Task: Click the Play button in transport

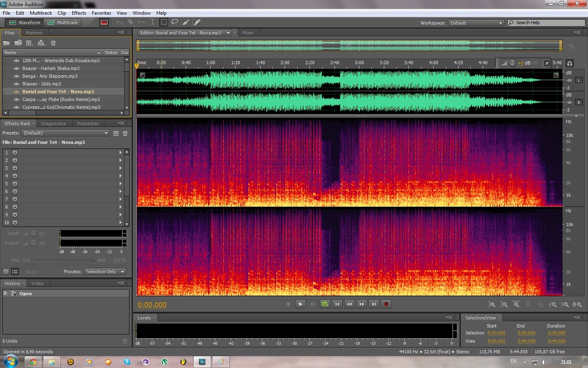Action: click(301, 304)
